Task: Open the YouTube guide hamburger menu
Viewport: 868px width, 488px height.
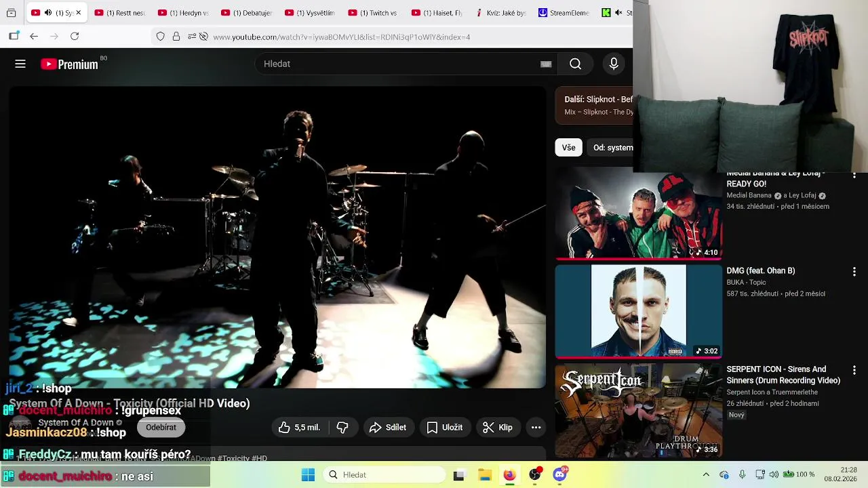Action: [20, 64]
